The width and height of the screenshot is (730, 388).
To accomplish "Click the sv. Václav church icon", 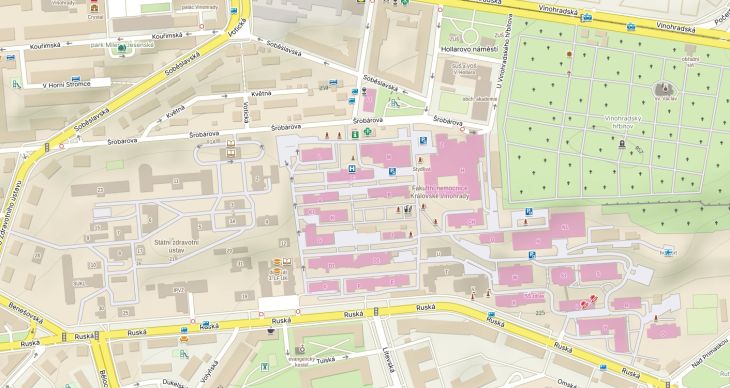I will pyautogui.click(x=664, y=88).
